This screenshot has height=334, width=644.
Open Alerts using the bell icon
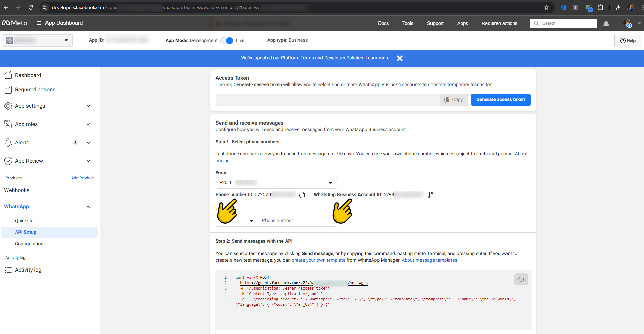(x=8, y=142)
